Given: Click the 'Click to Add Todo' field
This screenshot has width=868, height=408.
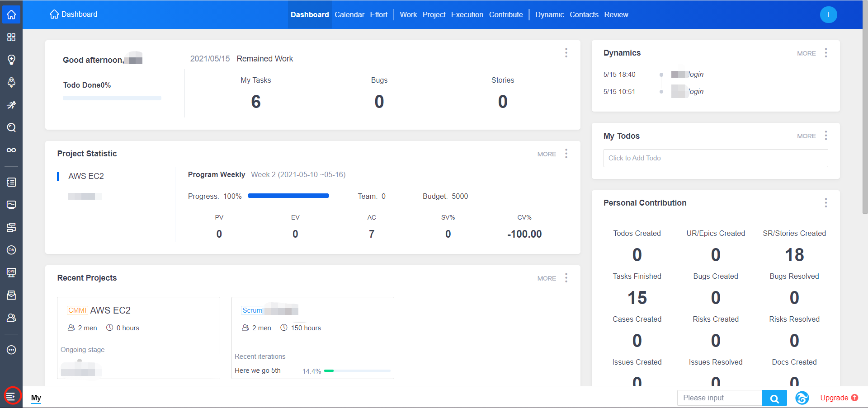Looking at the screenshot, I should 715,158.
